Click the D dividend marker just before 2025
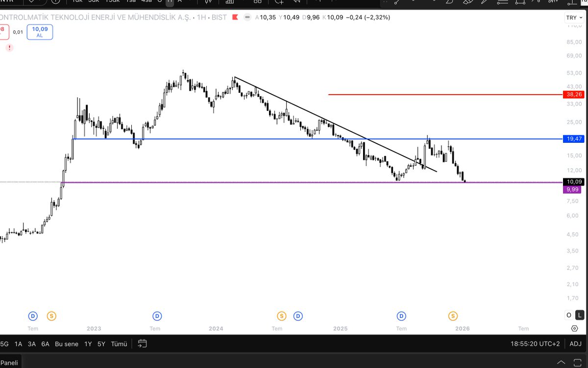 tap(298, 316)
